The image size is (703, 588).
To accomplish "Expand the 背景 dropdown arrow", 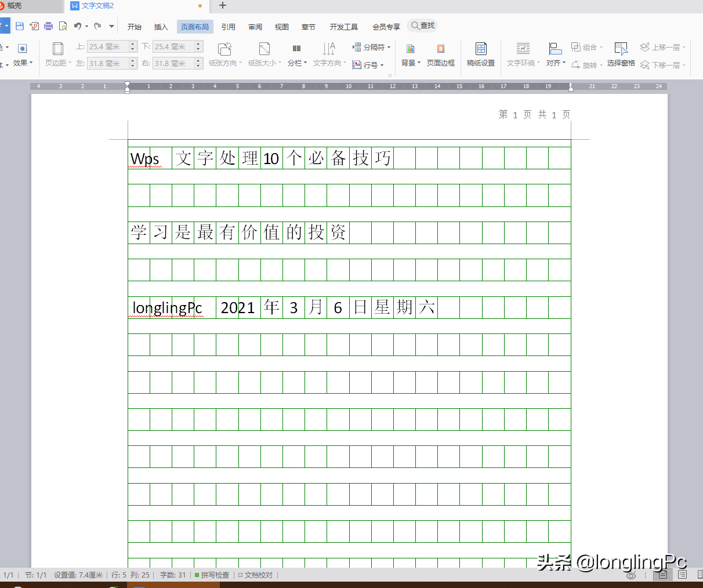I will 419,63.
